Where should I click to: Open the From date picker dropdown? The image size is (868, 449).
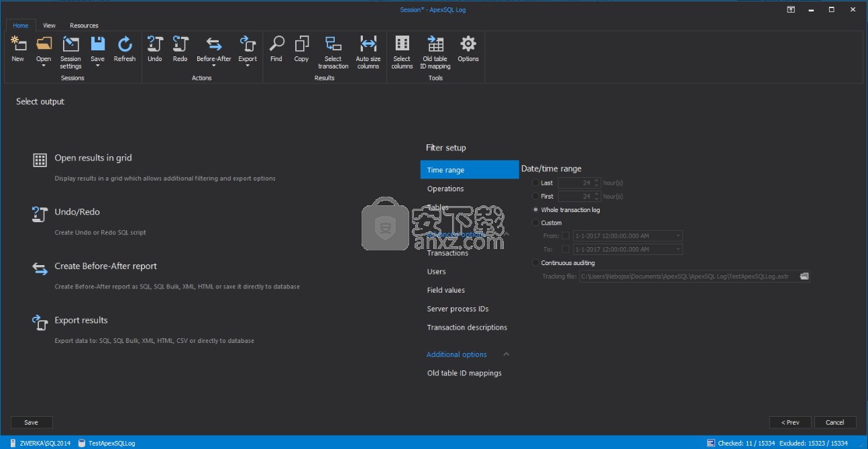click(679, 236)
